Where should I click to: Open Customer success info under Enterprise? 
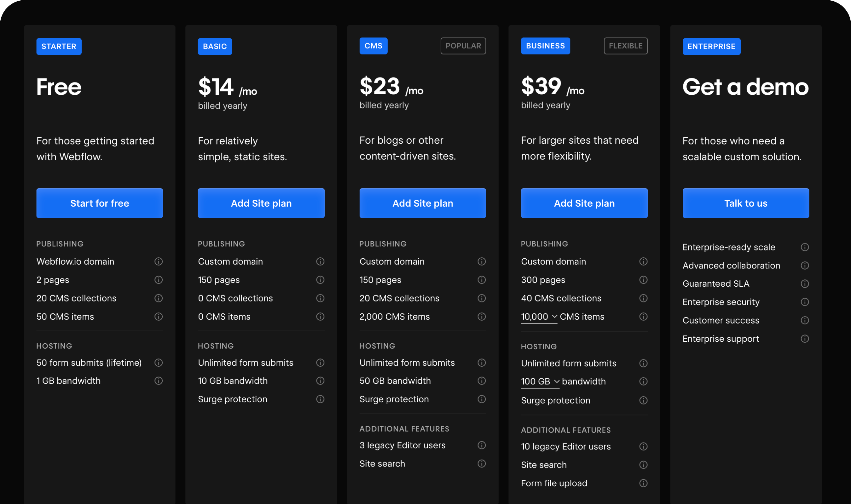pyautogui.click(x=804, y=320)
